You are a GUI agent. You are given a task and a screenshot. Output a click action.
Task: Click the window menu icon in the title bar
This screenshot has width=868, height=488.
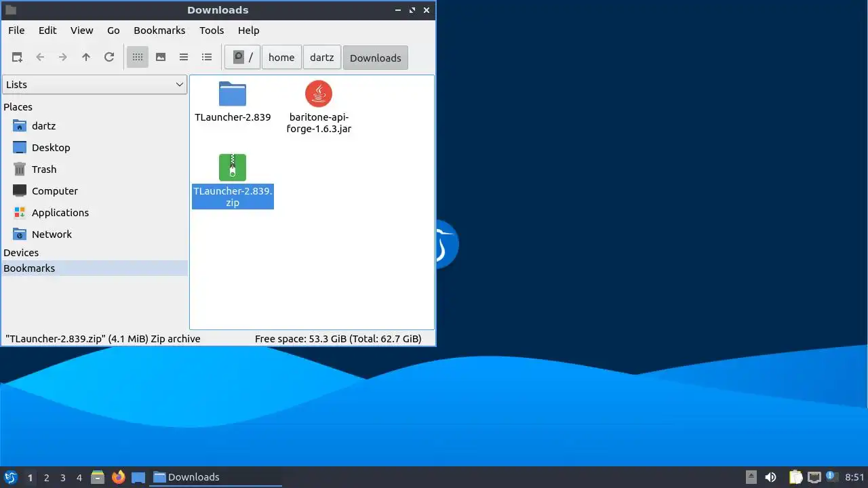click(11, 10)
